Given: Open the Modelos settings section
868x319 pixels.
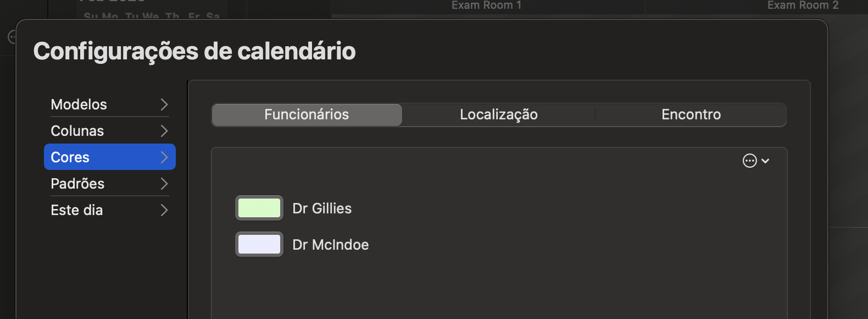Looking at the screenshot, I should pyautogui.click(x=110, y=105).
